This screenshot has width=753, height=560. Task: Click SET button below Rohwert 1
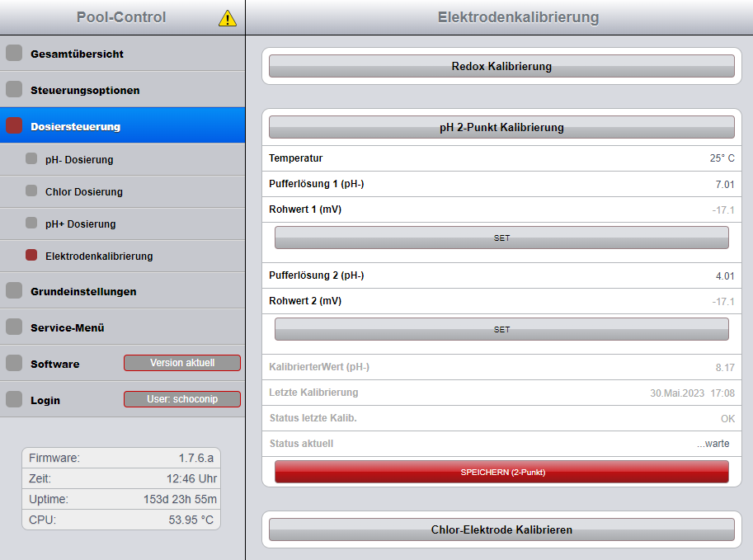(x=501, y=238)
